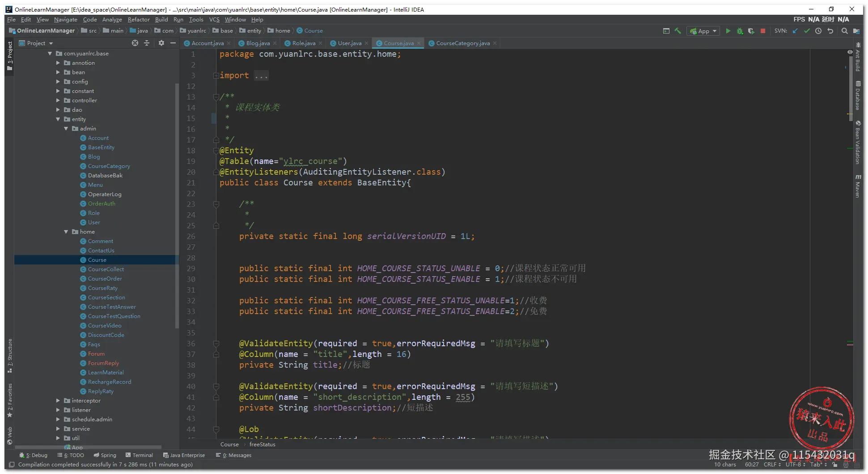Collapse the entity folder
The width and height of the screenshot is (868, 474).
[x=58, y=119]
